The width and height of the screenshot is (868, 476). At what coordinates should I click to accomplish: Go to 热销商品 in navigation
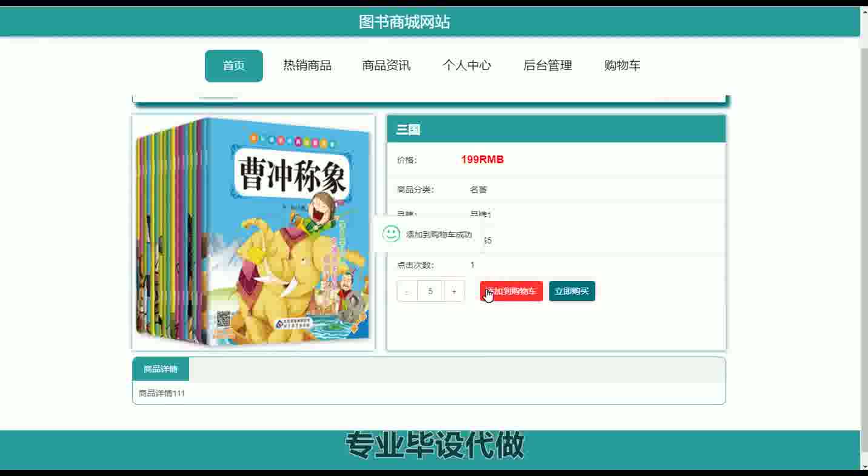coord(307,66)
